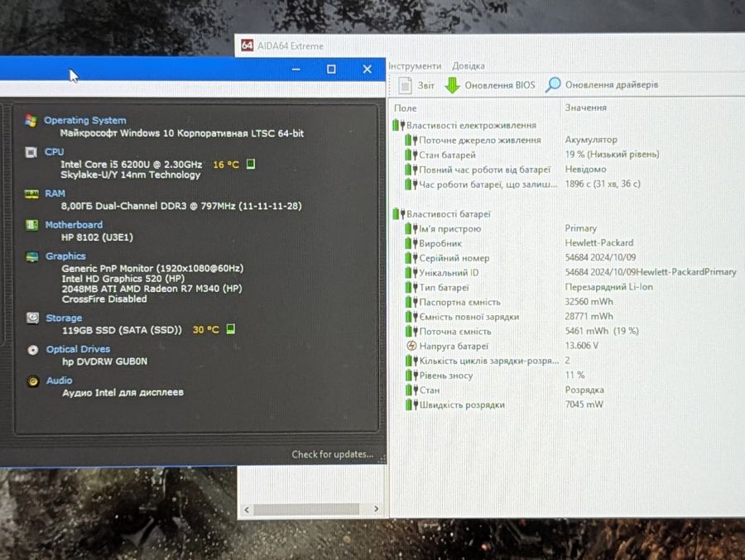
Task: Open the Motherboard section heading
Action: [x=74, y=225]
